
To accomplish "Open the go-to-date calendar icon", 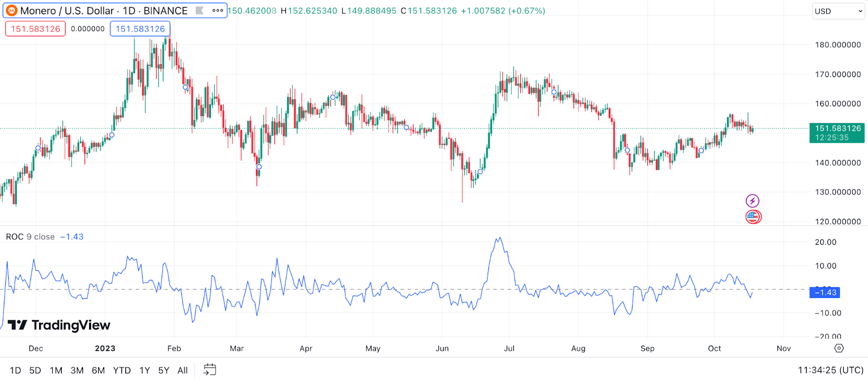I will point(209,370).
